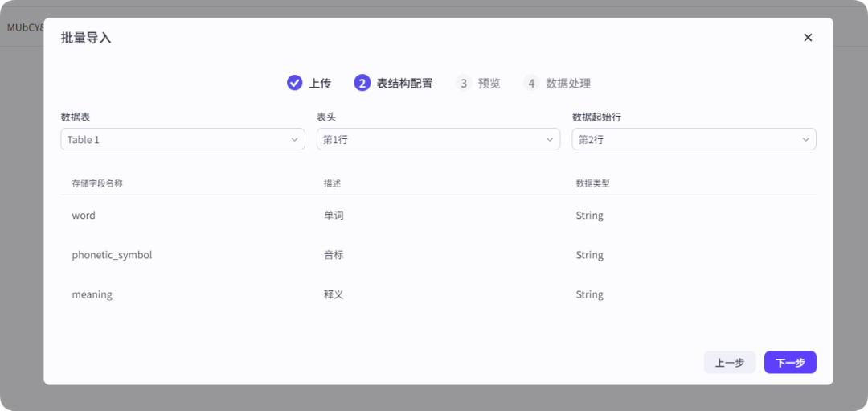Click the step 4 number circle
Viewport: 868px width, 411px height.
[531, 83]
